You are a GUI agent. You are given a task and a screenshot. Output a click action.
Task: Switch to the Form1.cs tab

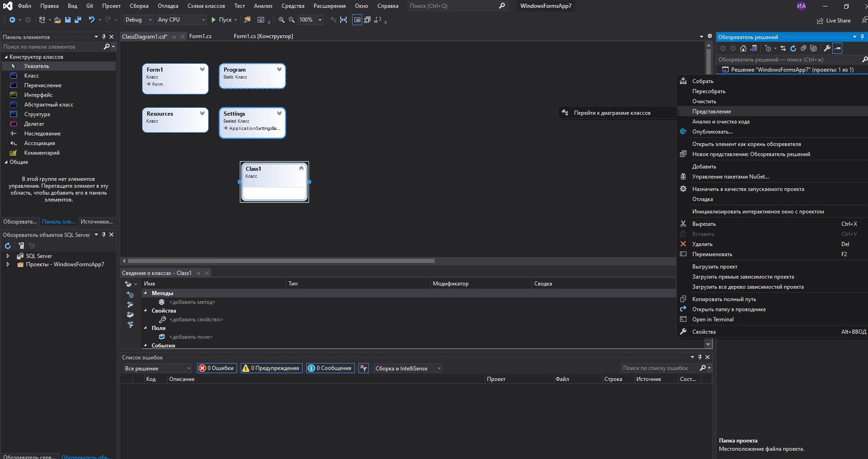[x=200, y=36]
